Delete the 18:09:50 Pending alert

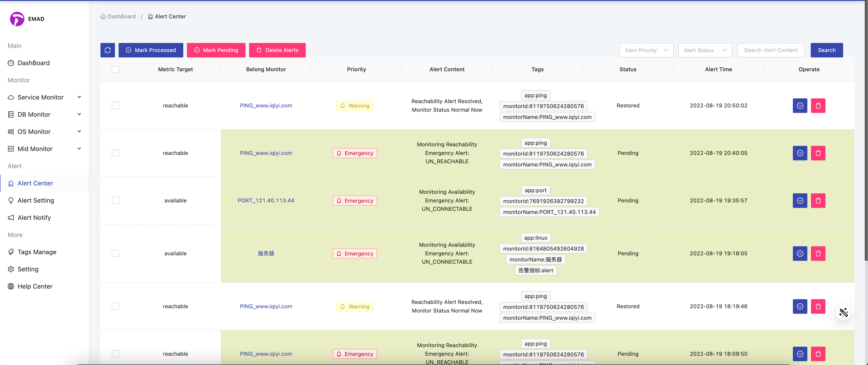[818, 354]
